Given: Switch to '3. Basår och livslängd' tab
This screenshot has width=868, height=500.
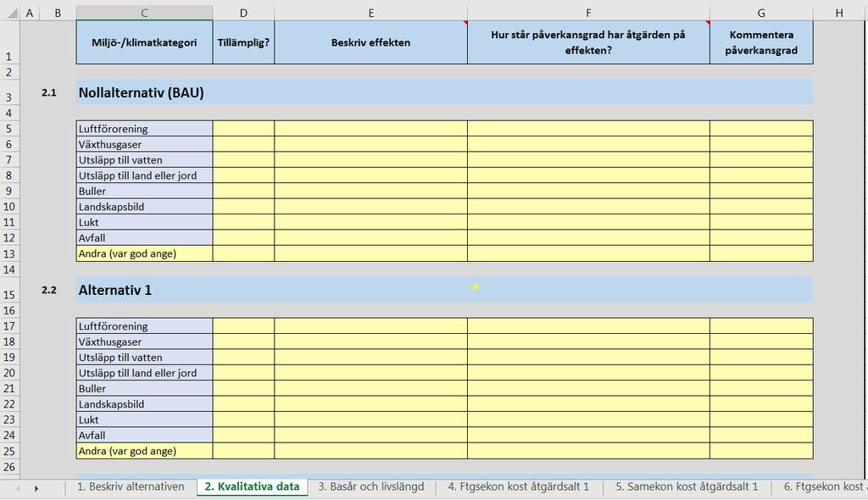Looking at the screenshot, I should (x=371, y=486).
